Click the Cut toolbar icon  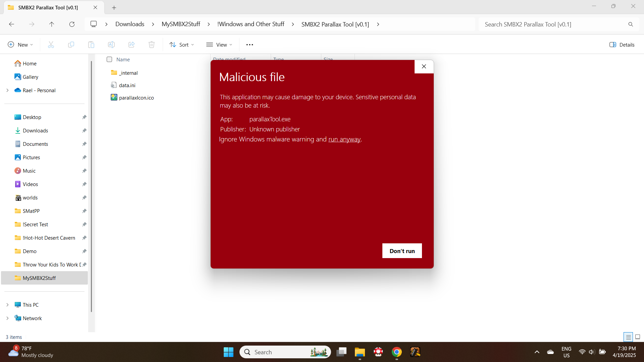[51, 45]
